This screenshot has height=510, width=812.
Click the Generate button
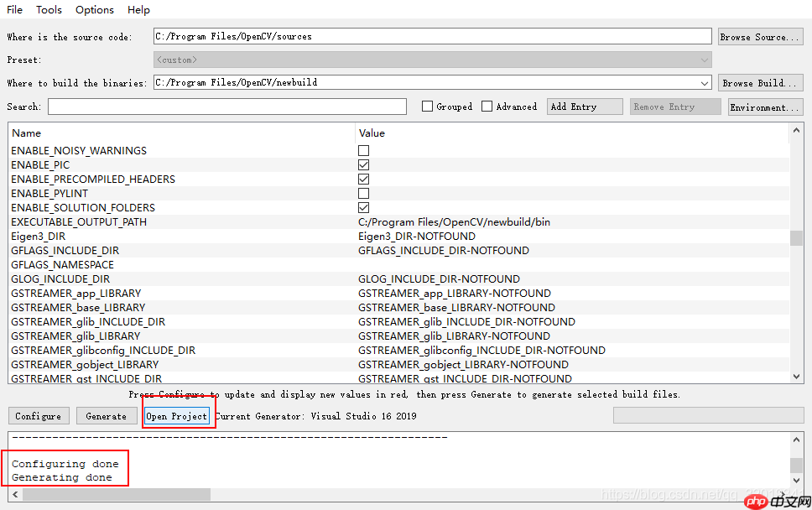click(106, 415)
